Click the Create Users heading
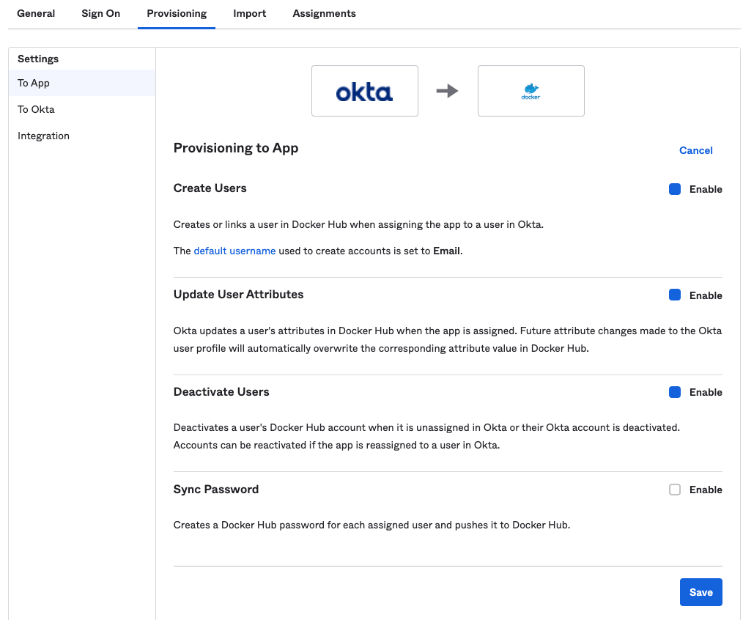 coord(210,188)
